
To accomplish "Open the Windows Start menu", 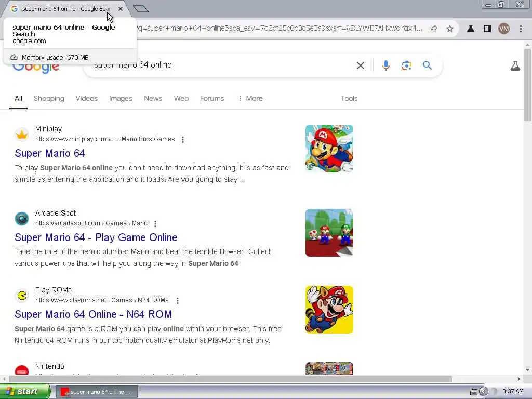I will pos(24,392).
